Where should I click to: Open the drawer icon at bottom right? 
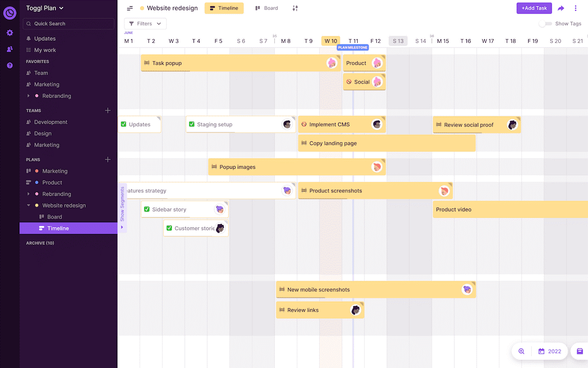click(580, 351)
